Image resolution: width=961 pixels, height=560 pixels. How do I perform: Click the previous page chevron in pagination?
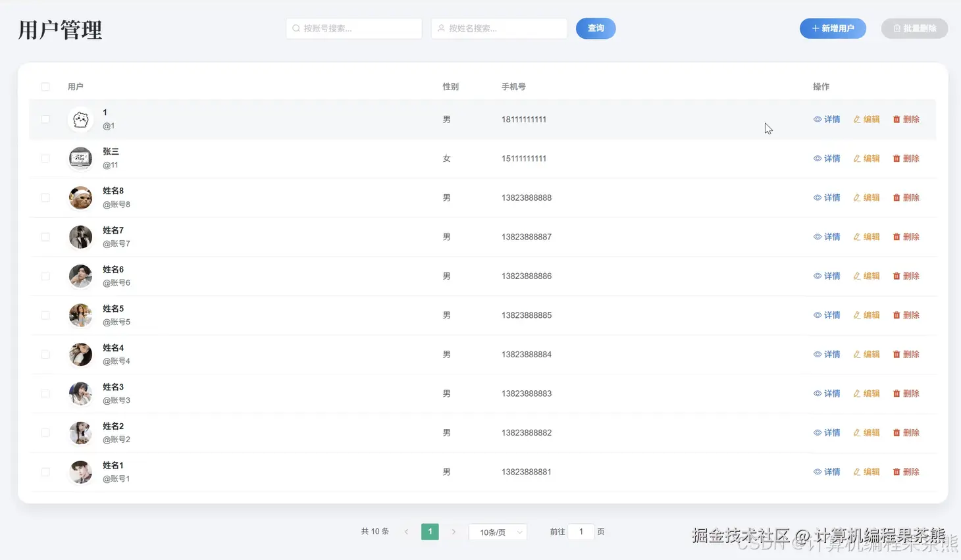pos(406,532)
